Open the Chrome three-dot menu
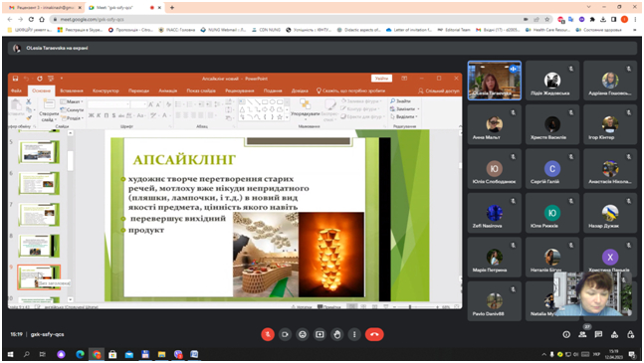The height and width of the screenshot is (363, 644). click(x=635, y=19)
